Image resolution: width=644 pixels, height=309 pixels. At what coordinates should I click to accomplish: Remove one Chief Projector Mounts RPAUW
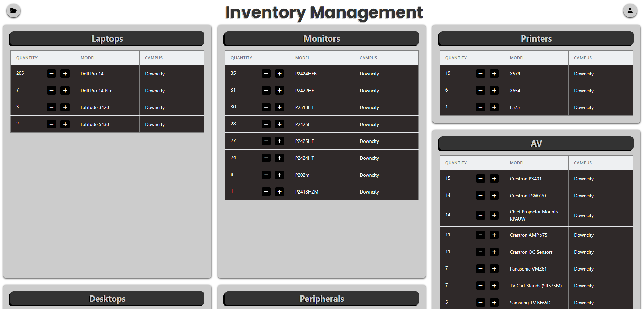(480, 215)
